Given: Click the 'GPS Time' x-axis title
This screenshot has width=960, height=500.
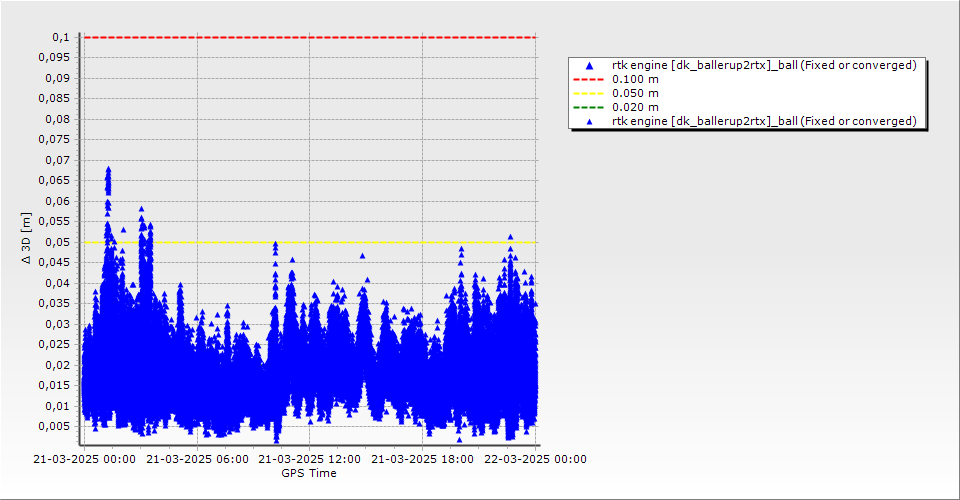Looking at the screenshot, I should click(x=309, y=473).
